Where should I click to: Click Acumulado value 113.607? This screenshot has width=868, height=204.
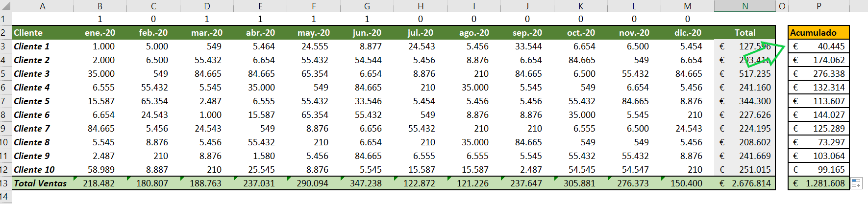[x=819, y=101]
